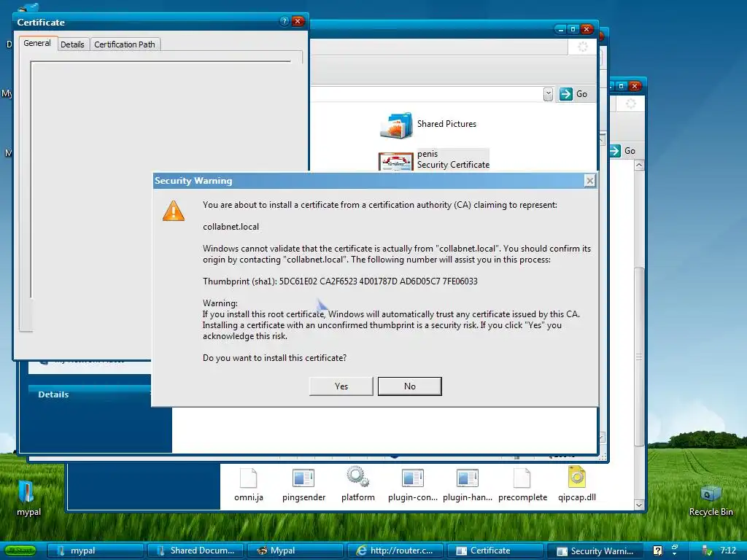The image size is (747, 560).
Task: Open the Shared Pictures folder icon
Action: pos(396,125)
